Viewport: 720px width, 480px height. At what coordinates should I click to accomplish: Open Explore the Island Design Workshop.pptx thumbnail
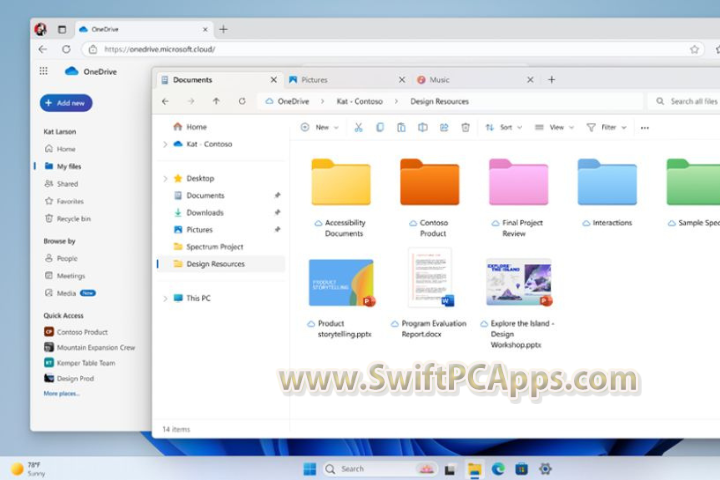[x=519, y=283]
